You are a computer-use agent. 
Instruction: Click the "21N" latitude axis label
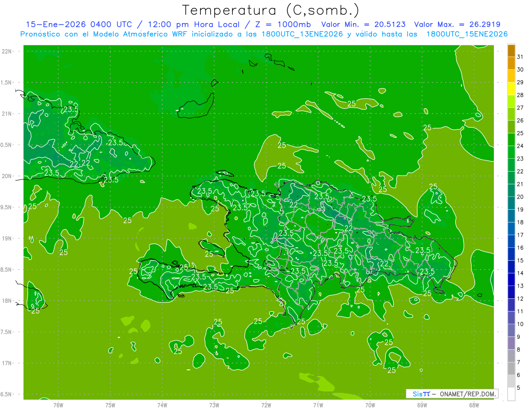click(6, 114)
